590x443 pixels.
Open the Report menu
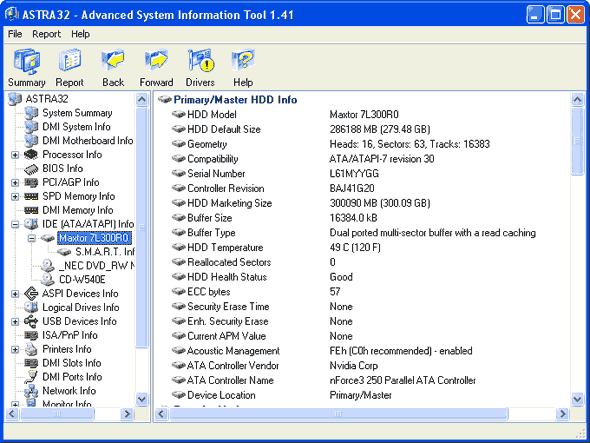pyautogui.click(x=46, y=34)
